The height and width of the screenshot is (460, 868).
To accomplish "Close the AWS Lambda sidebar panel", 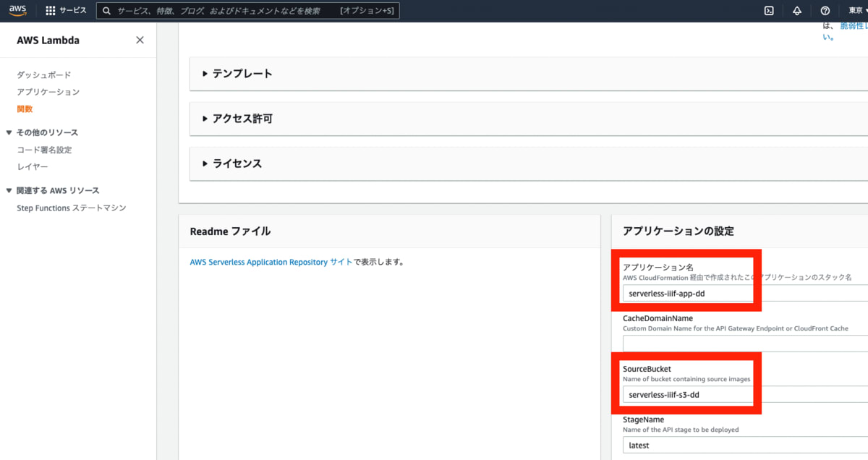I will [140, 40].
